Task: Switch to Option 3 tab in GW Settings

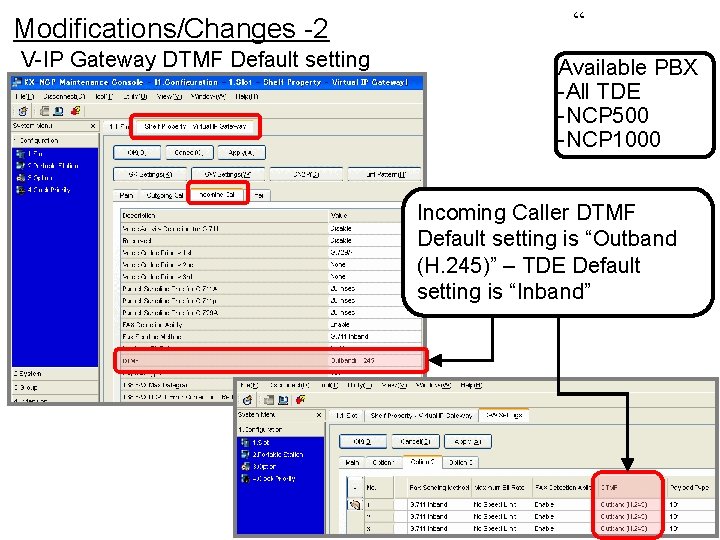Action: point(461,462)
